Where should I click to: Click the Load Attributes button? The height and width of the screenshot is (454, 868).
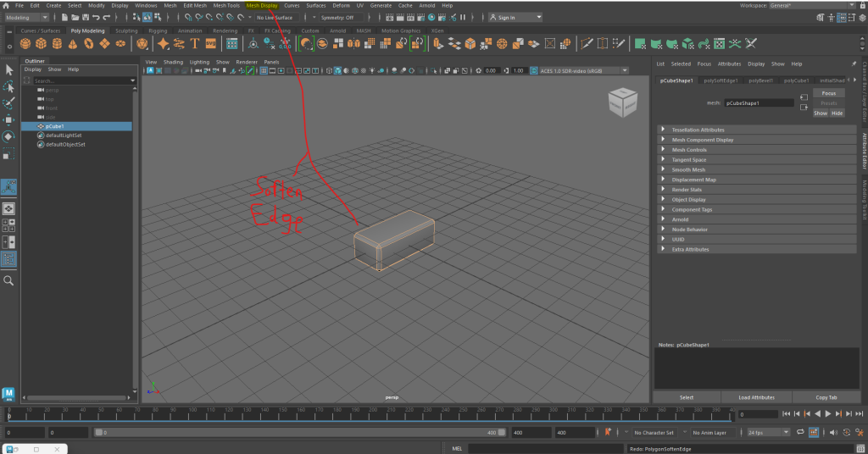[756, 396]
